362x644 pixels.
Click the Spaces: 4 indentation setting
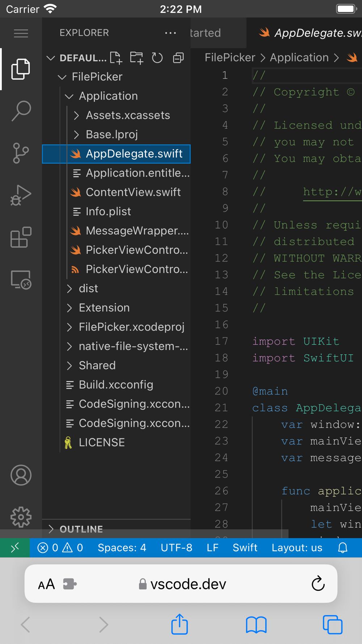coord(122,548)
